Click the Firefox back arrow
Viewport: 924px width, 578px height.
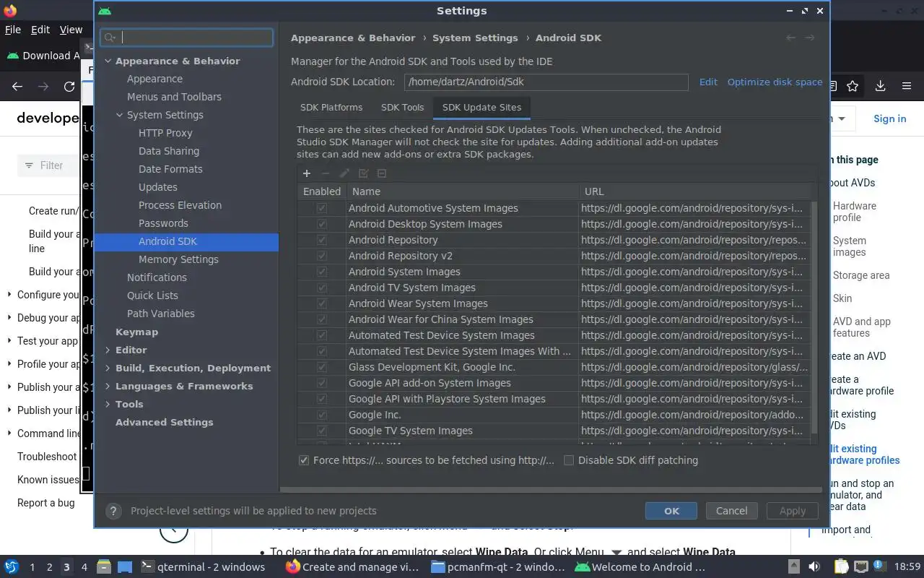17,87
